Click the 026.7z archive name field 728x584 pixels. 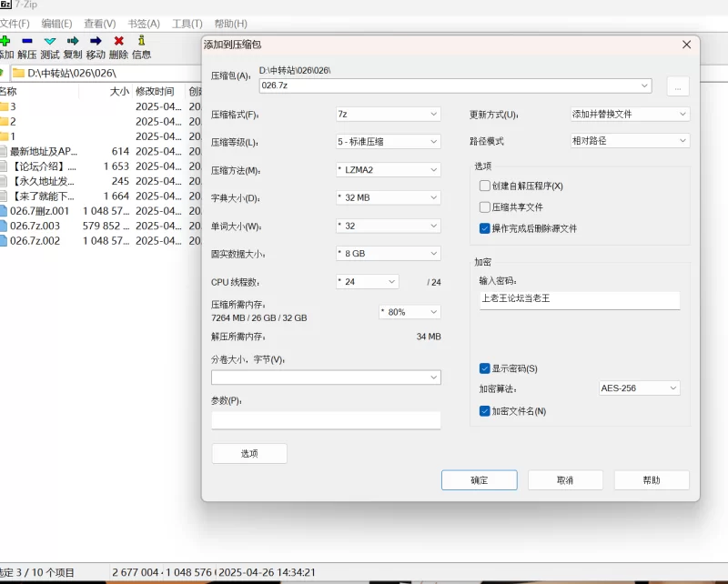456,86
